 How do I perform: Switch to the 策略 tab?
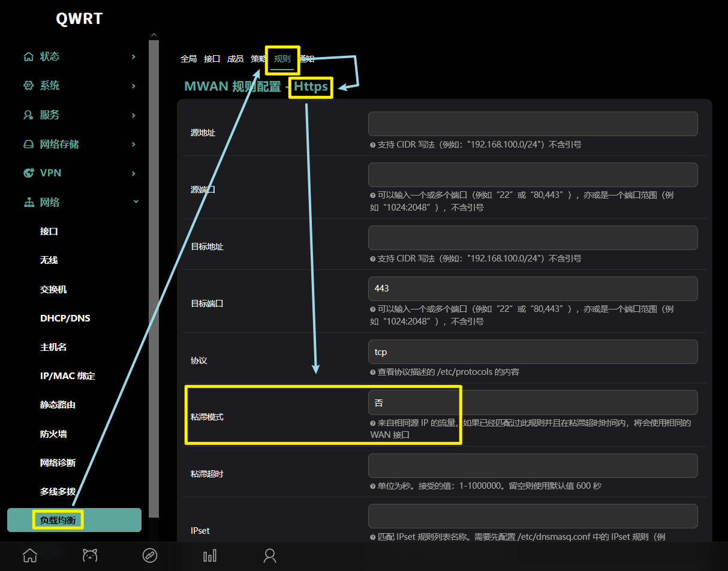point(258,59)
